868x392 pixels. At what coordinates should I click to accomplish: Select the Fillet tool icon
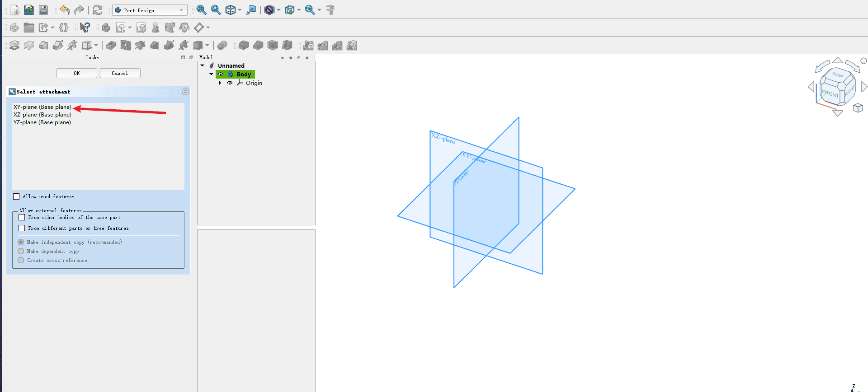[x=244, y=45]
